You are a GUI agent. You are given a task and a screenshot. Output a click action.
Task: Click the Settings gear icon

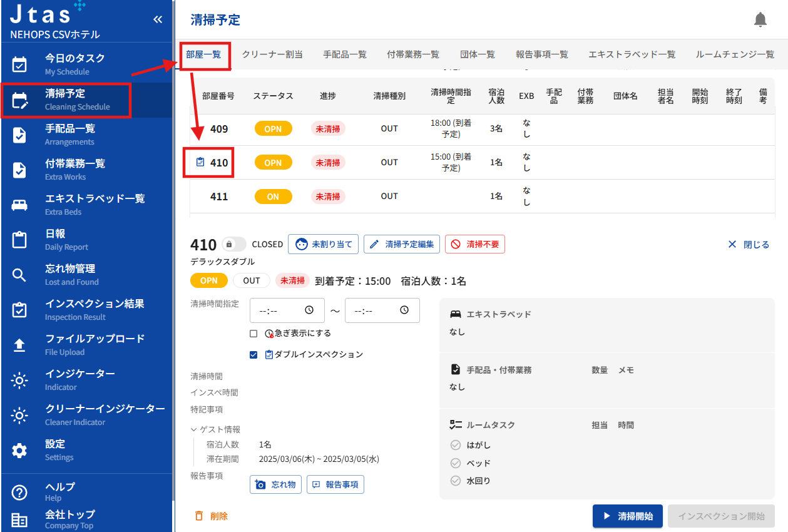[x=19, y=450]
